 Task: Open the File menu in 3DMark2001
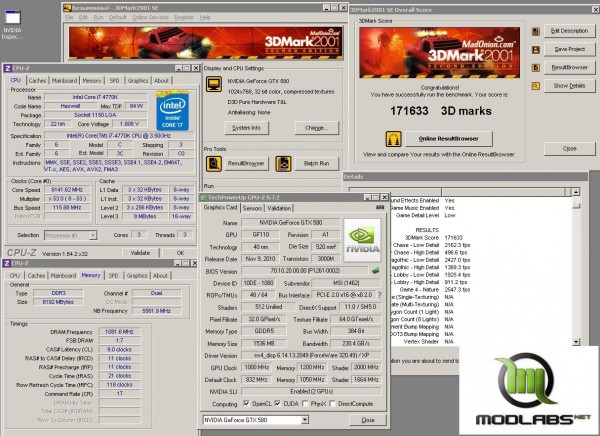[69, 18]
